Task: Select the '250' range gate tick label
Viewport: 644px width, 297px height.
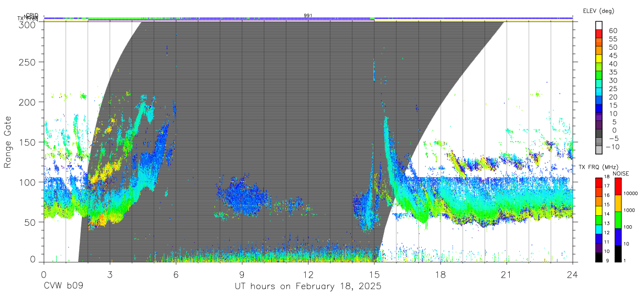Action: pos(28,62)
